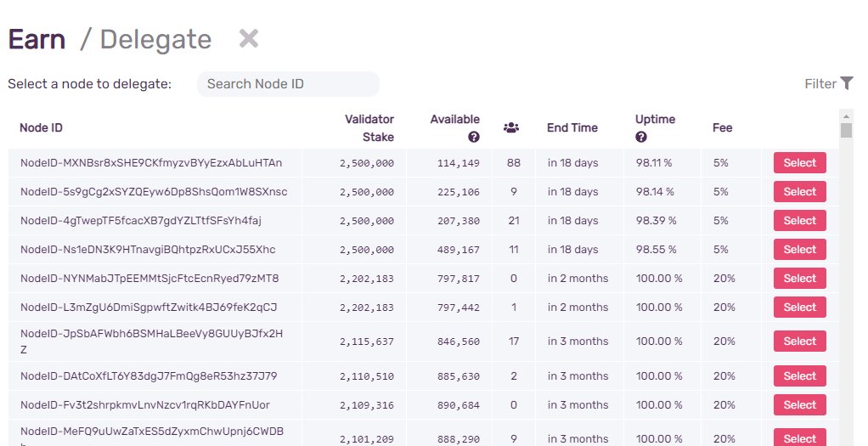Click the table scrollbar thumb

tap(845, 130)
